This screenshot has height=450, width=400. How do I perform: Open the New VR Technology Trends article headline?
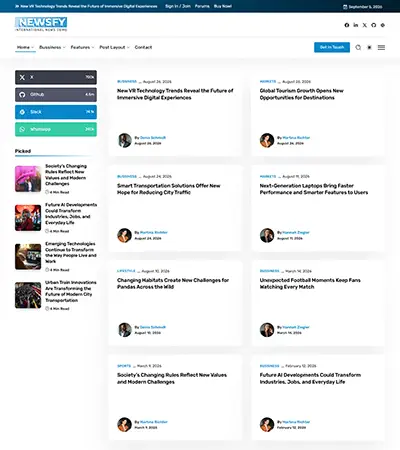[175, 94]
